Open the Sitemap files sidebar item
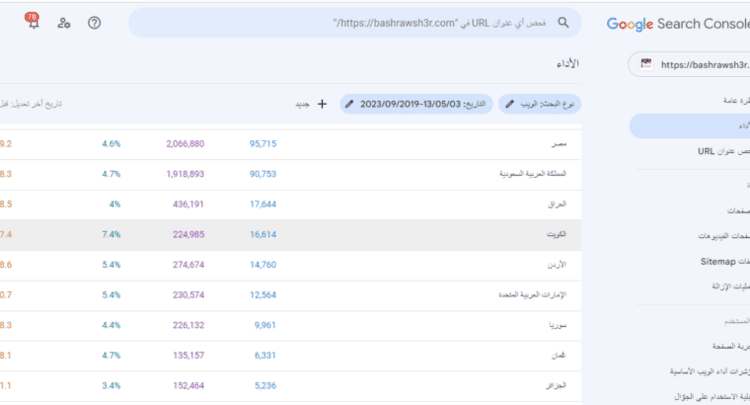The width and height of the screenshot is (750, 405). tap(725, 262)
